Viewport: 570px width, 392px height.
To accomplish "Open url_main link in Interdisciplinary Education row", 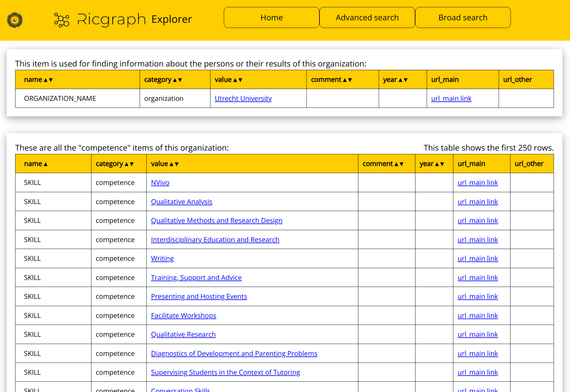I will tap(478, 240).
